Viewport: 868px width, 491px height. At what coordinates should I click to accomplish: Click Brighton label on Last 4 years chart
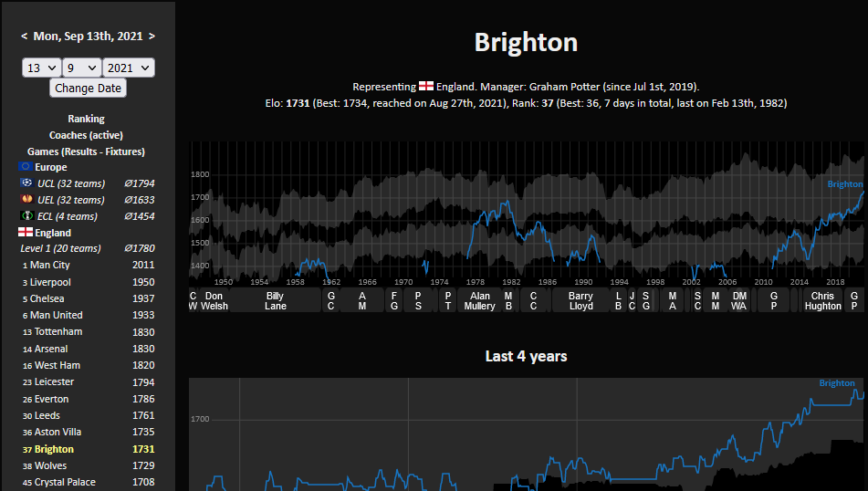pyautogui.click(x=837, y=383)
